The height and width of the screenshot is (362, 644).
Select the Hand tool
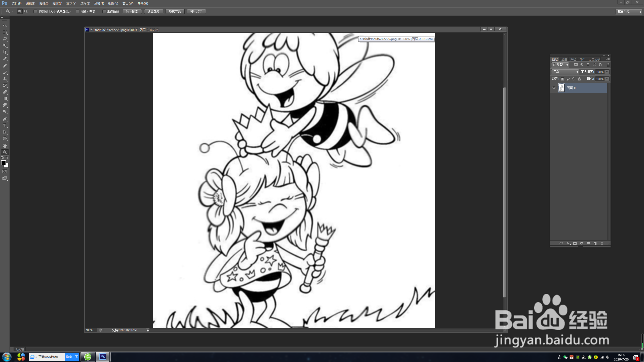(5, 146)
